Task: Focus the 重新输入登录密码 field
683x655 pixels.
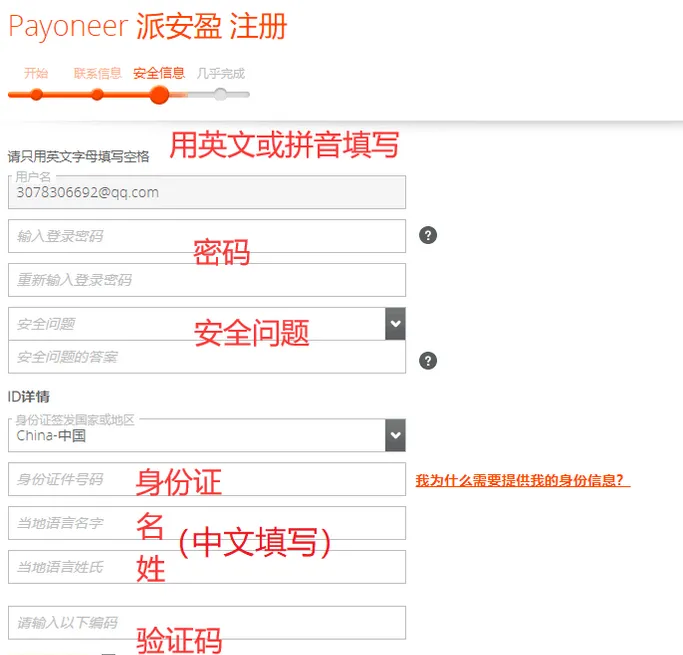Action: click(x=207, y=280)
